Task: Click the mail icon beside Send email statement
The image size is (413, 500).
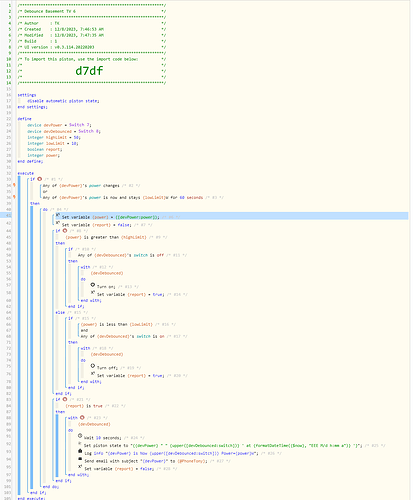Action: click(x=80, y=459)
